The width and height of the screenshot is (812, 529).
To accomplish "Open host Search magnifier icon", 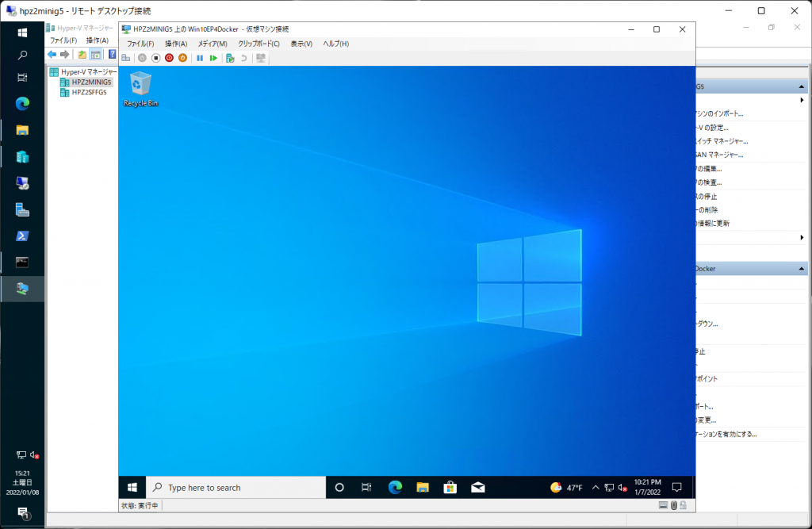I will pyautogui.click(x=22, y=55).
